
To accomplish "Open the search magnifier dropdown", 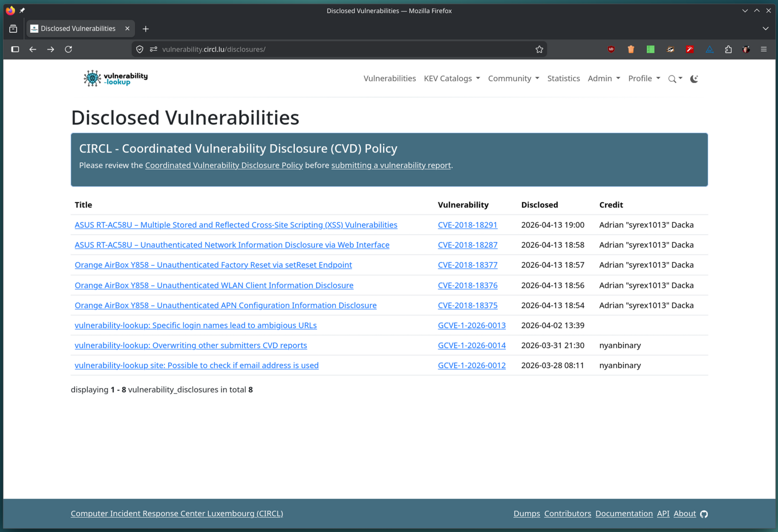I will (x=674, y=79).
